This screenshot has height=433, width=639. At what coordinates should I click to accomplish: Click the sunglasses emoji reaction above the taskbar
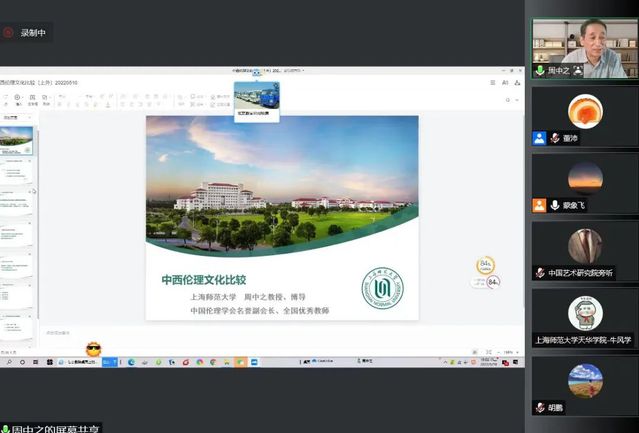click(94, 349)
